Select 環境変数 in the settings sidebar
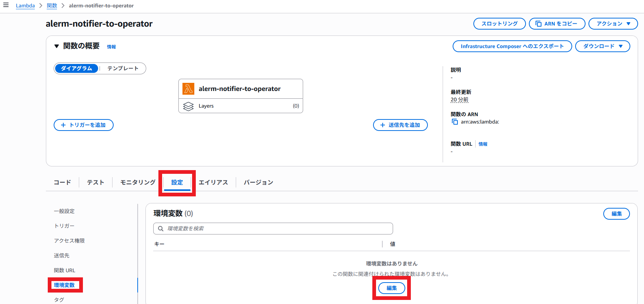Viewport: 644px width, 304px height. (x=64, y=285)
